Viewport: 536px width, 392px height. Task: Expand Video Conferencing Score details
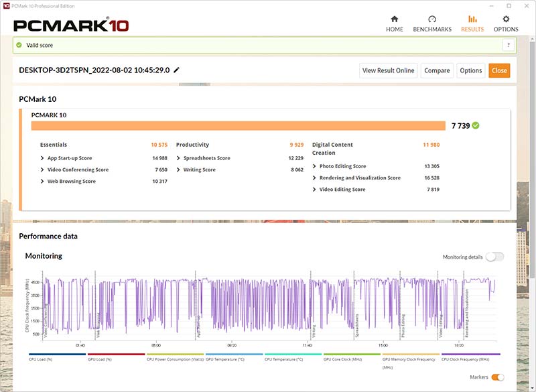click(x=43, y=170)
